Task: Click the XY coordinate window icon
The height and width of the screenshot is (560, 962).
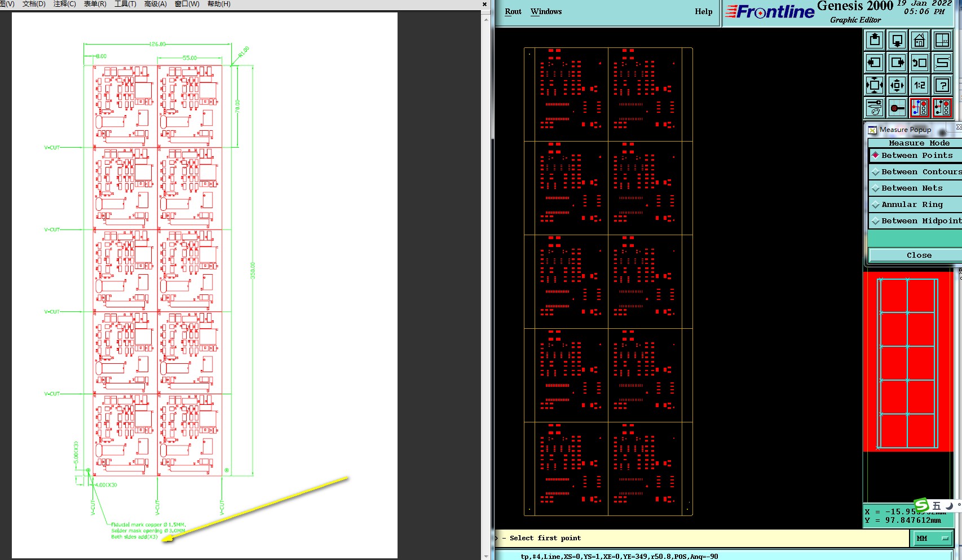Action: [942, 40]
